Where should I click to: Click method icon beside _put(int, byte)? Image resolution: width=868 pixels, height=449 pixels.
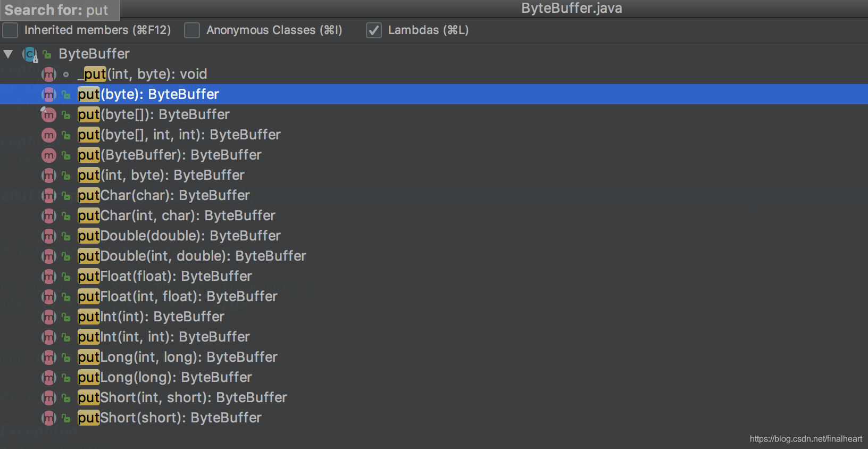click(x=49, y=74)
